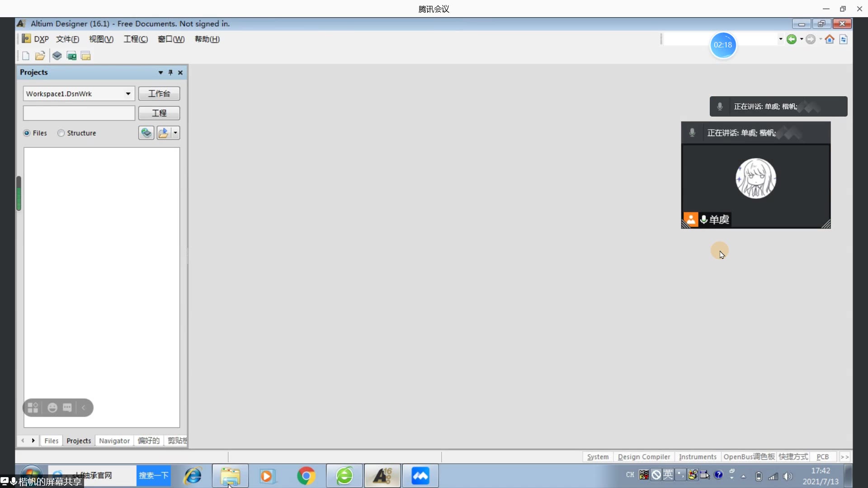Switch to the Navigator tab
The width and height of the screenshot is (868, 488).
click(114, 441)
